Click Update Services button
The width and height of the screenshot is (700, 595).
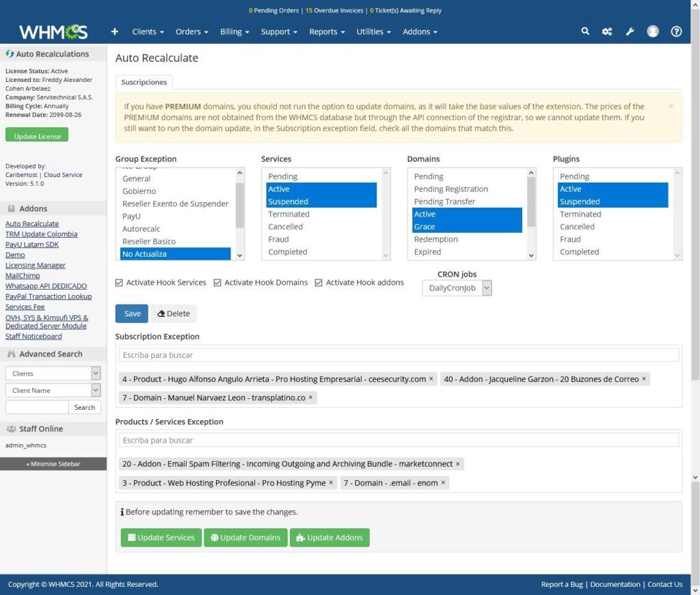(x=161, y=538)
